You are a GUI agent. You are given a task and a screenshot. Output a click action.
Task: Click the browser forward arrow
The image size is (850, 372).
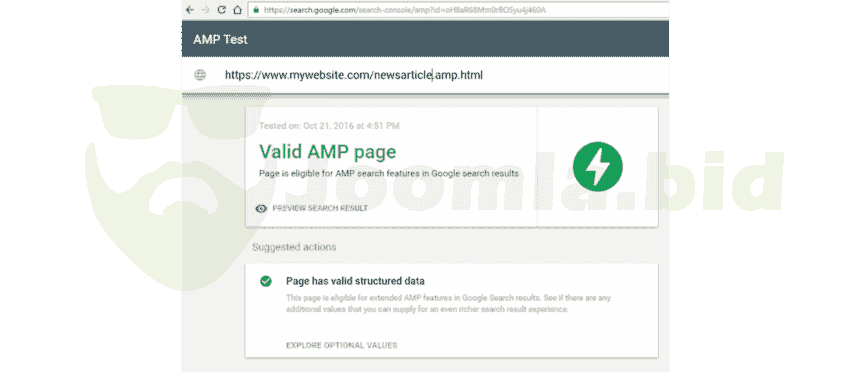click(205, 10)
